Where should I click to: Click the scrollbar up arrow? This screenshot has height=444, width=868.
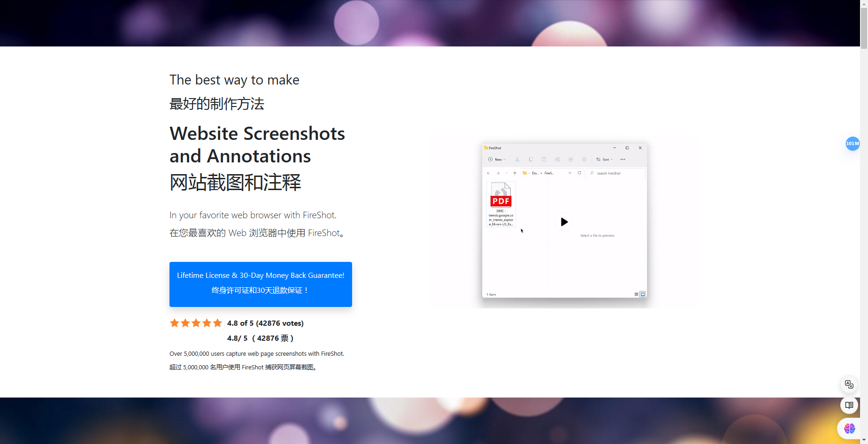click(864, 4)
